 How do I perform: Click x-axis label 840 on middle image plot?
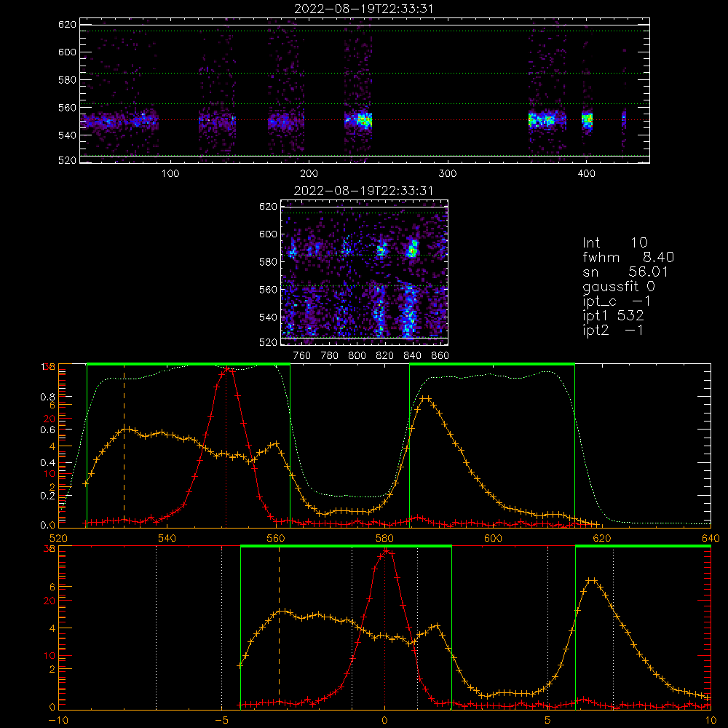pyautogui.click(x=412, y=356)
